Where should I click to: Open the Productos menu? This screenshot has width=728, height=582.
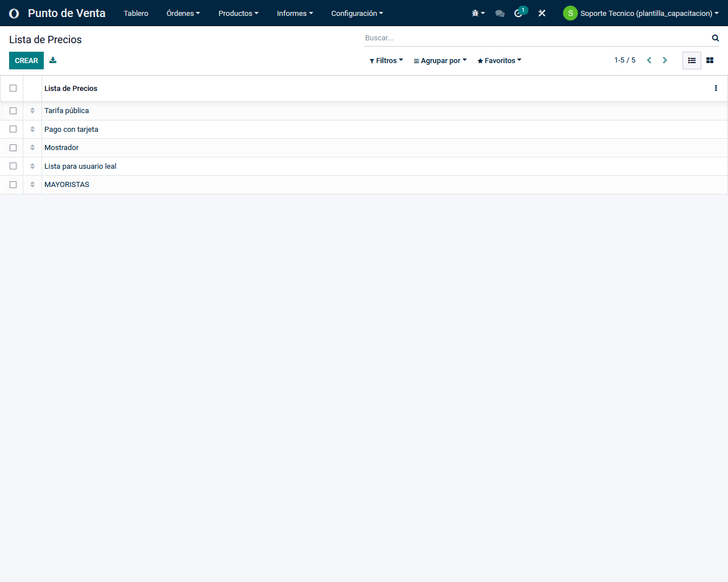click(238, 13)
